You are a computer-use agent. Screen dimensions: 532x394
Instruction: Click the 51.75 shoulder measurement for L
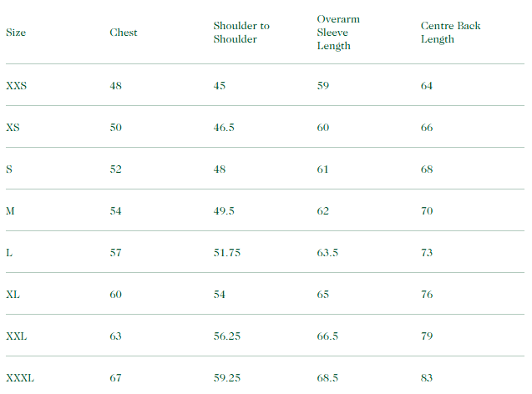[226, 253]
